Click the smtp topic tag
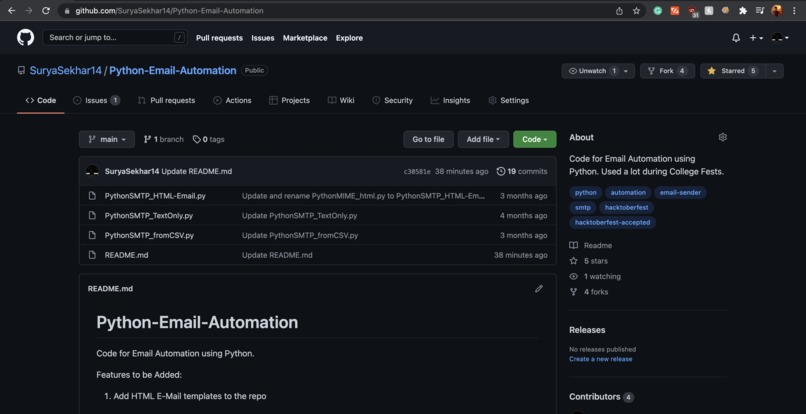The width and height of the screenshot is (806, 414). click(x=582, y=208)
